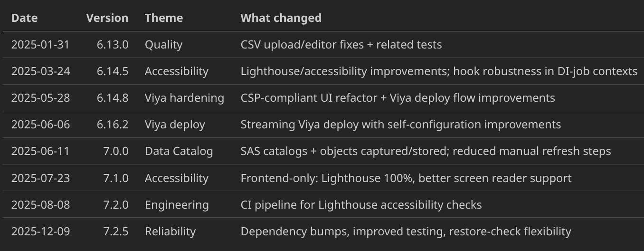The height and width of the screenshot is (251, 644).
Task: Select the Viya hardening theme cell
Action: coord(184,98)
